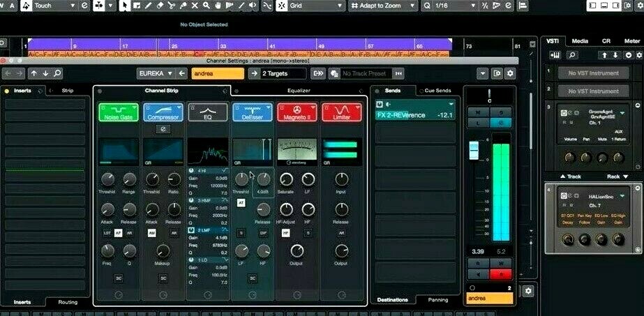Click the Channel Settings gear icon

[x=511, y=73]
